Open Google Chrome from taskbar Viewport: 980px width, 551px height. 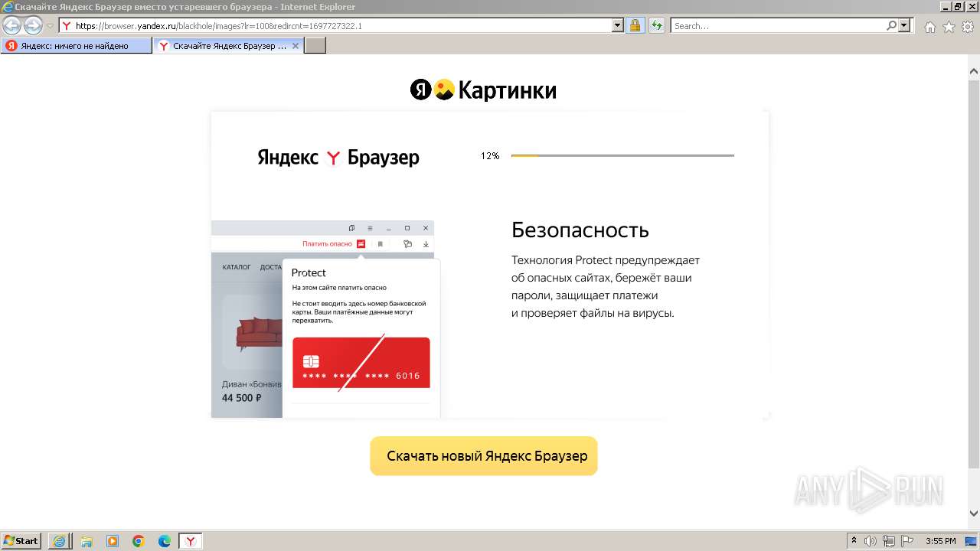pos(139,541)
